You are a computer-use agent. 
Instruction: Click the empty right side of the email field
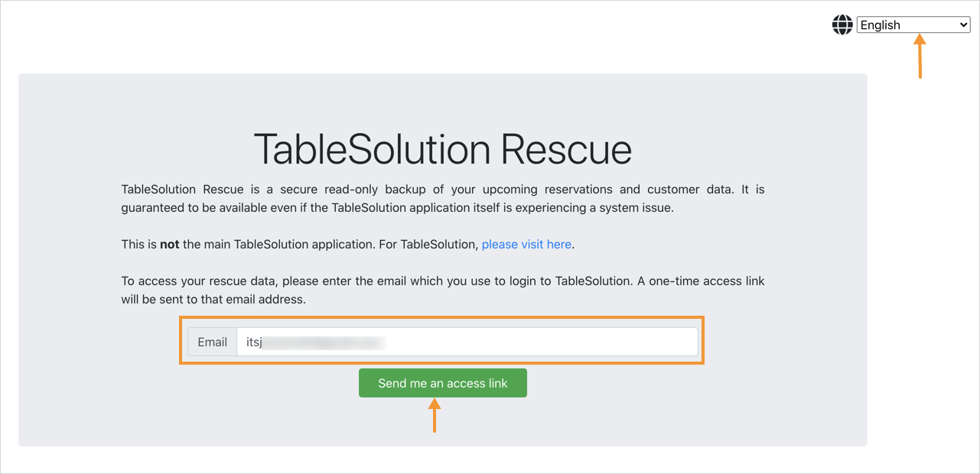tap(543, 342)
